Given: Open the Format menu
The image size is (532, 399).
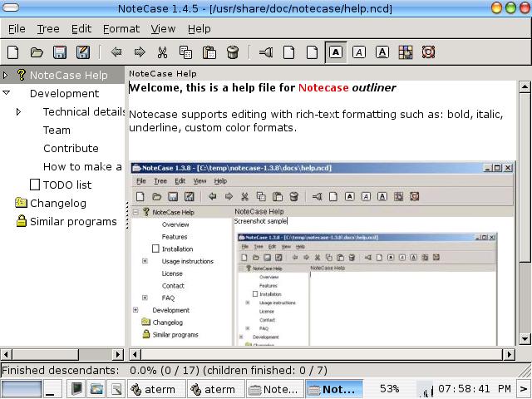Looking at the screenshot, I should [x=121, y=29].
